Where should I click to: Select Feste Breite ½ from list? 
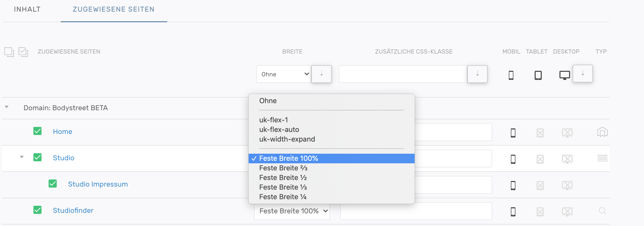pyautogui.click(x=283, y=178)
